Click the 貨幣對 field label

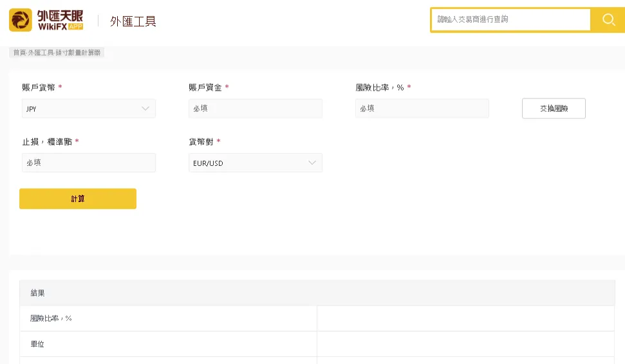click(201, 141)
